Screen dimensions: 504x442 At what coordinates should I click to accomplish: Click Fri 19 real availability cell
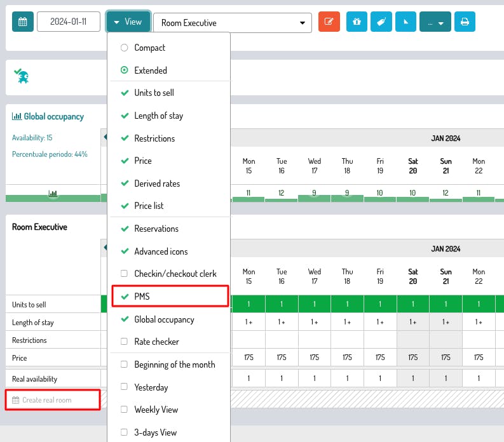(380, 378)
